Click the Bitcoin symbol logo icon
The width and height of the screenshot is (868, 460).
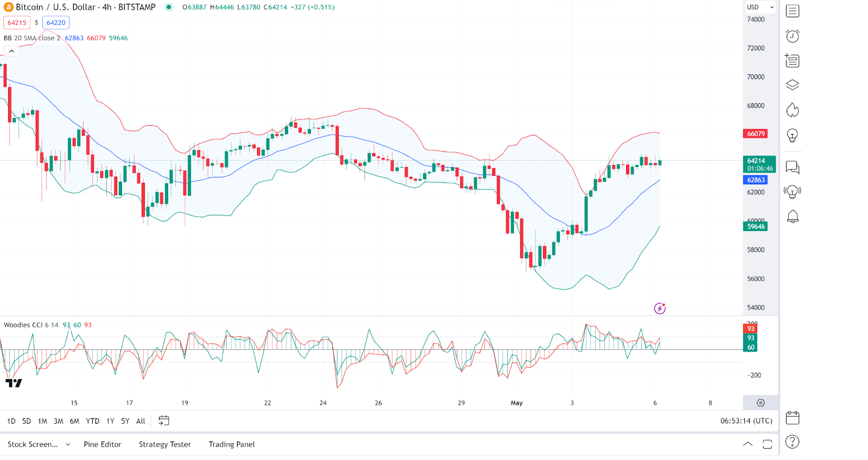[x=9, y=7]
